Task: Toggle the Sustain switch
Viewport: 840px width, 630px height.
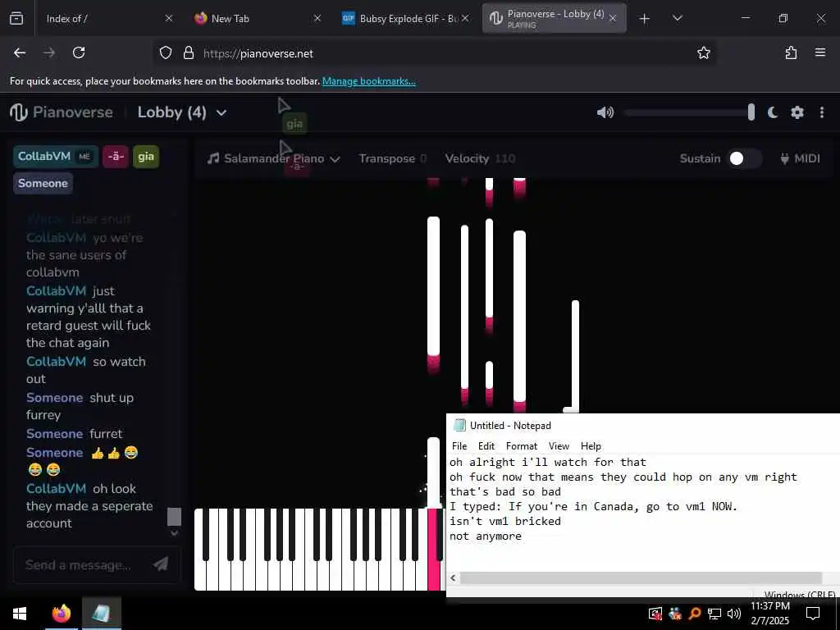Action: 745,158
